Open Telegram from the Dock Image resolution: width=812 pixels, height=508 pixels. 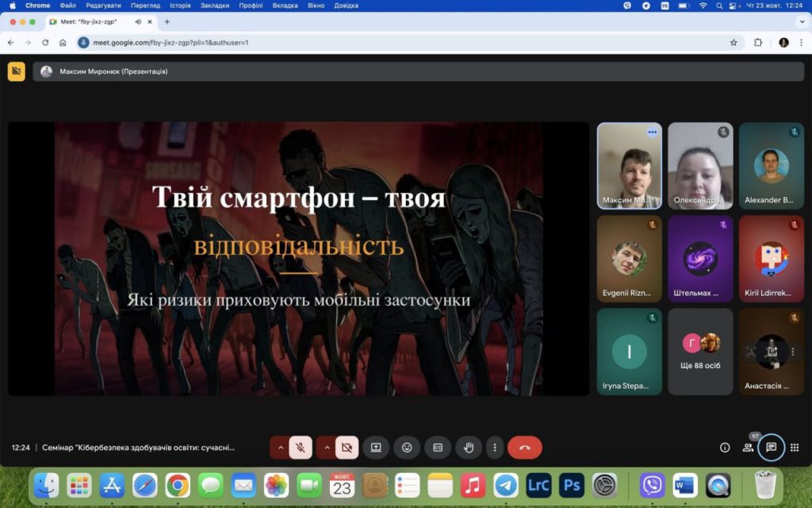tap(505, 484)
